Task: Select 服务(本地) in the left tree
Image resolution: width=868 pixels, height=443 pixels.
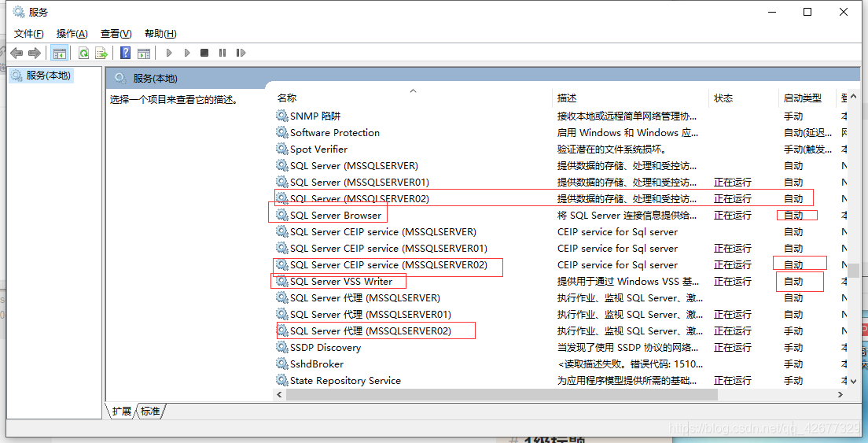Action: click(x=48, y=76)
